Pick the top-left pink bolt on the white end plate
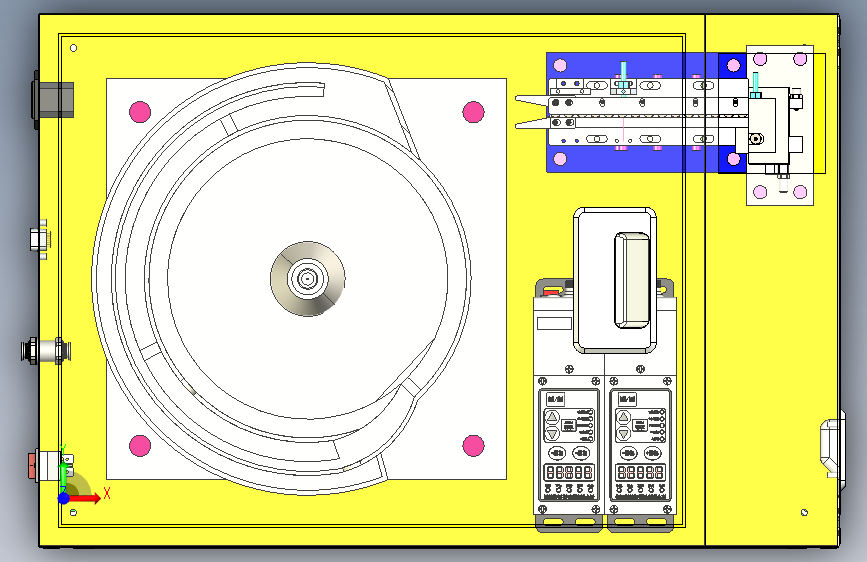The image size is (867, 562). 760,59
